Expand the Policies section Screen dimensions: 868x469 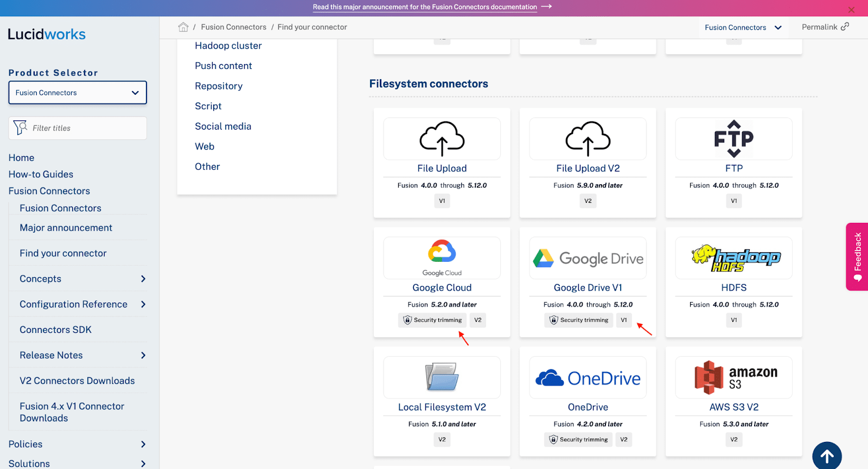(143, 444)
